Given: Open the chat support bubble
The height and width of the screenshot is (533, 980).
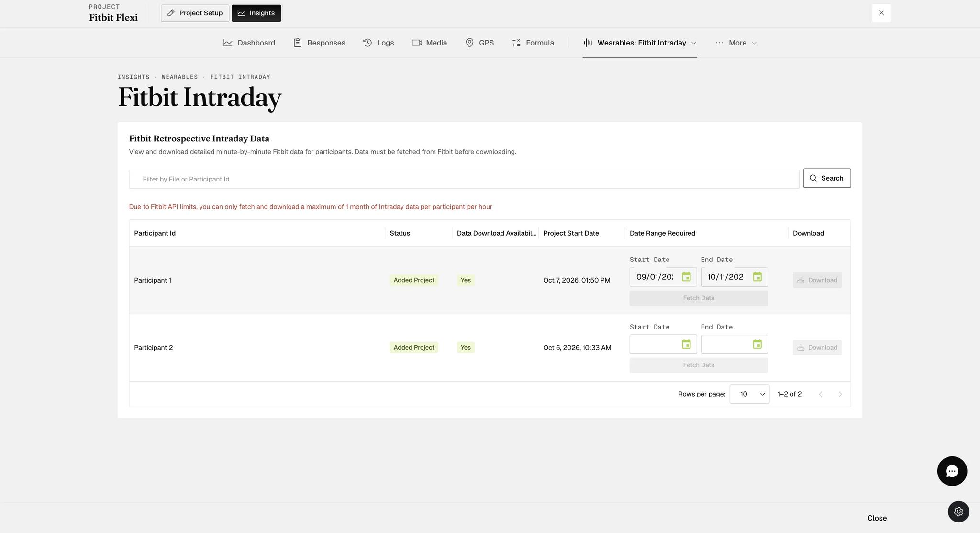Looking at the screenshot, I should pos(952,471).
